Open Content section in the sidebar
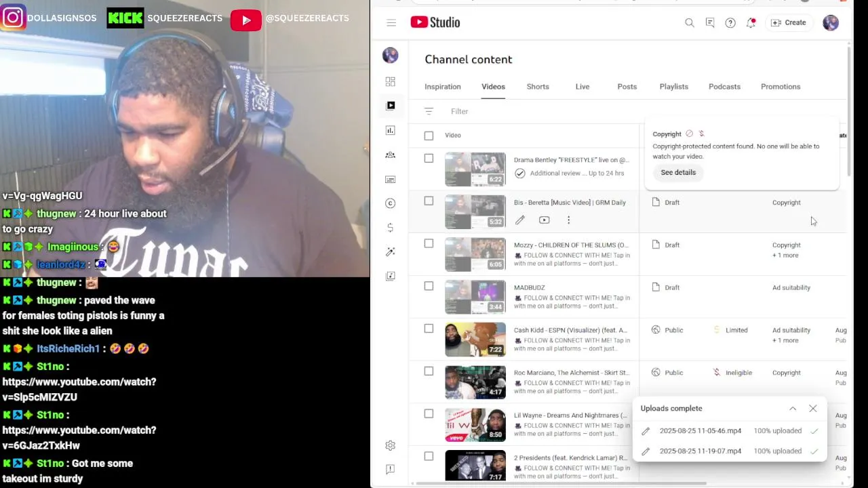Screen dimensions: 868x488 point(391,106)
